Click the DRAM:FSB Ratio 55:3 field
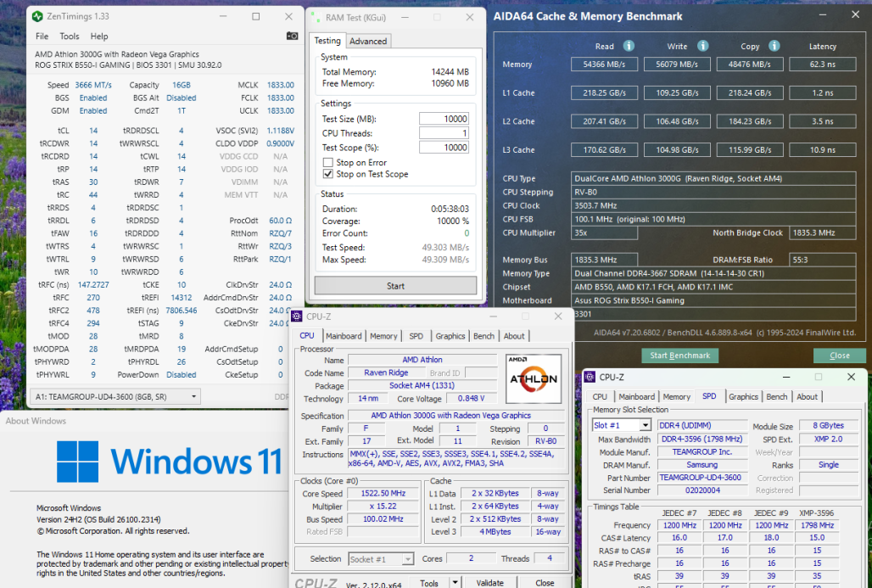The height and width of the screenshot is (588, 872). [823, 260]
